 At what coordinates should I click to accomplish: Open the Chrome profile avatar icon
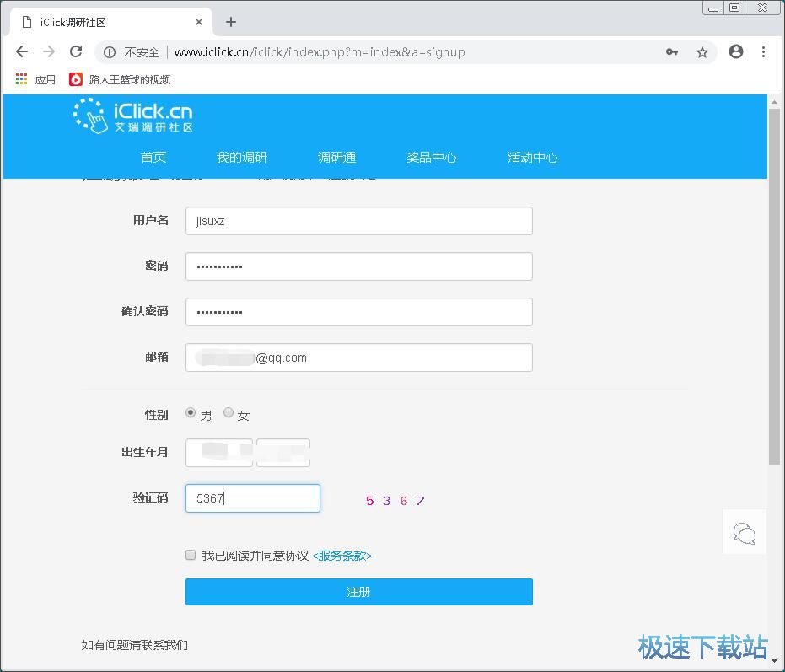[x=736, y=51]
